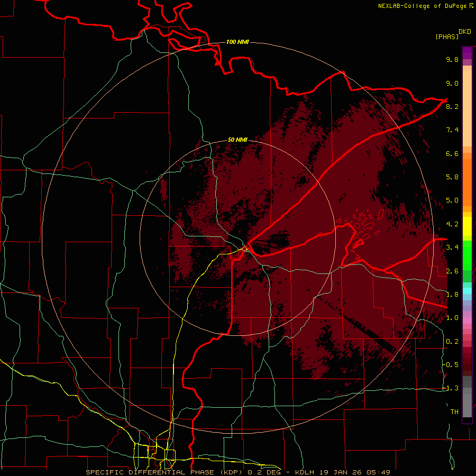
Task: Click the 9.0 value on the color scale
Action: (x=452, y=83)
